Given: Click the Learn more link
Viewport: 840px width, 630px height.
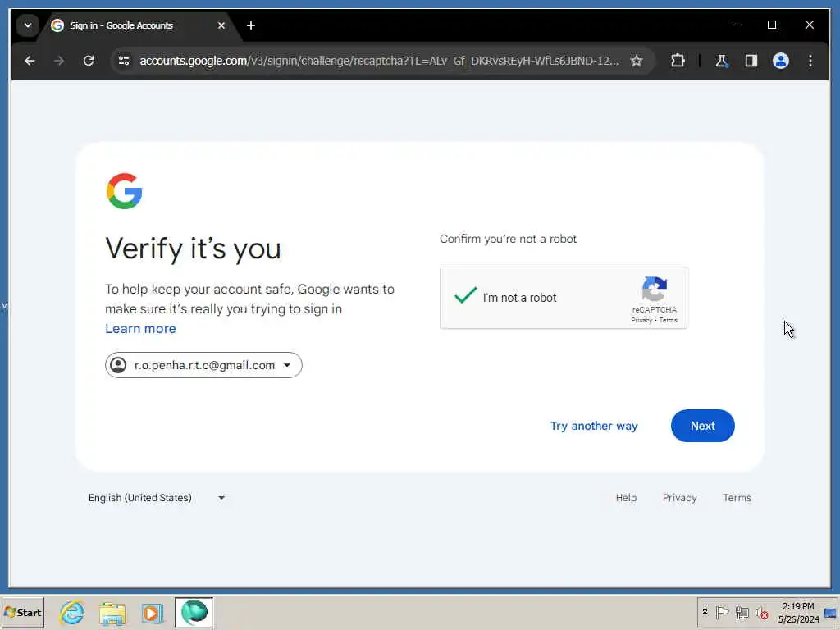Looking at the screenshot, I should [x=140, y=328].
